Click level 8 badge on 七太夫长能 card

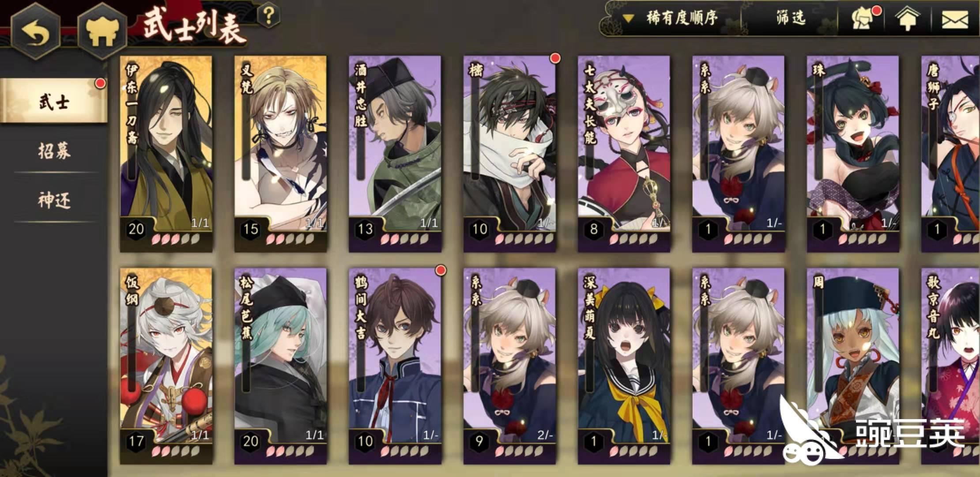pyautogui.click(x=594, y=229)
